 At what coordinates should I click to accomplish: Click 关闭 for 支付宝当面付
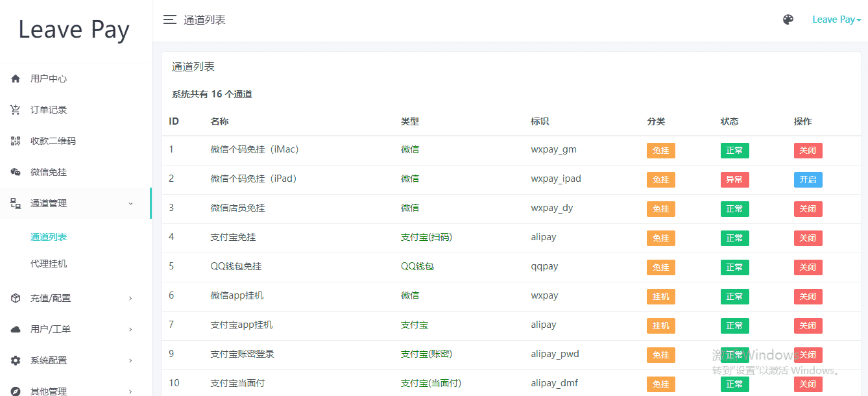click(x=808, y=384)
